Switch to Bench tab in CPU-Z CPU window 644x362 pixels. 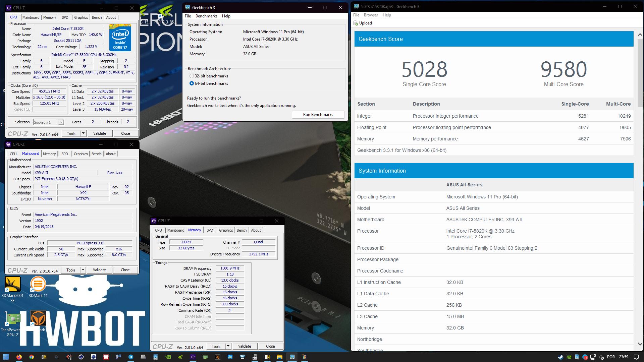(x=97, y=17)
